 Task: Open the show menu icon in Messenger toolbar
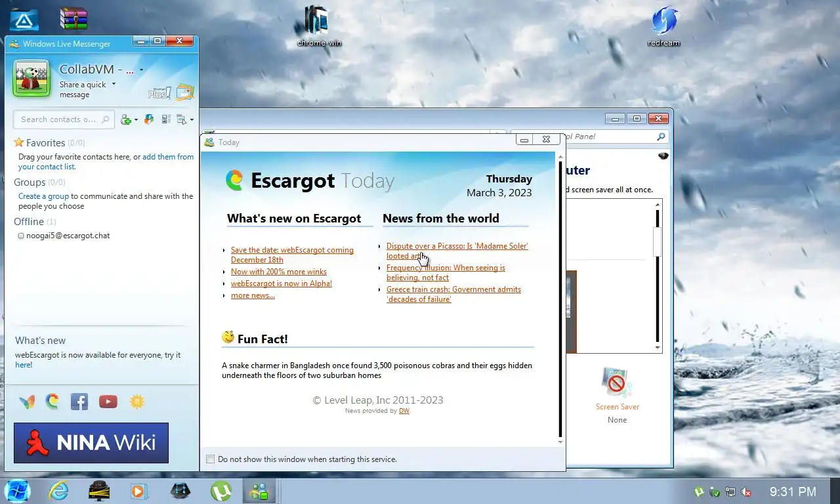pos(182,119)
